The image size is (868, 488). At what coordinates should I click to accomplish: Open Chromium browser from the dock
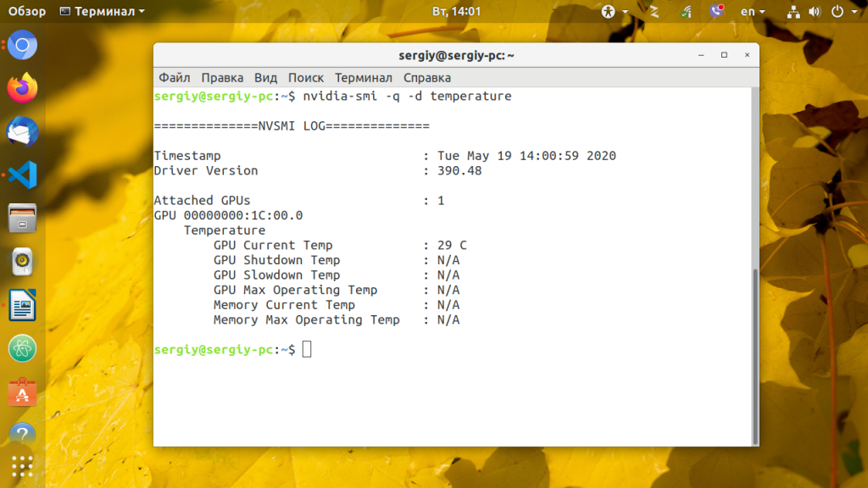[22, 45]
